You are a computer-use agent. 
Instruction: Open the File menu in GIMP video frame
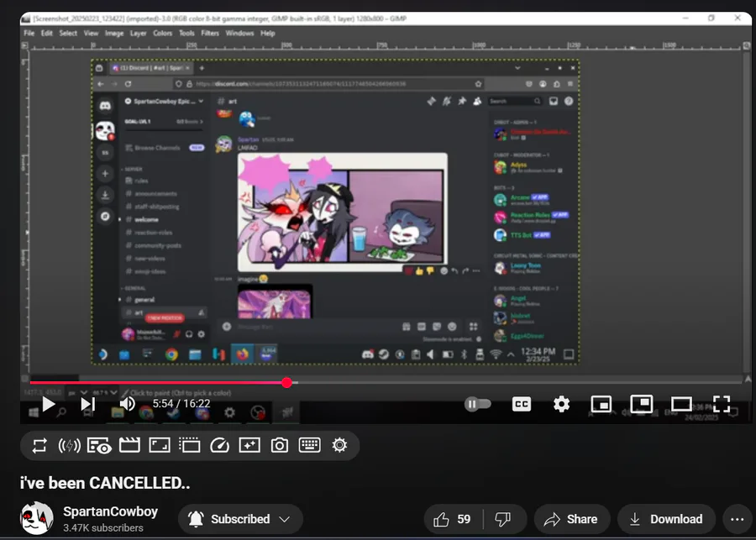coord(29,34)
